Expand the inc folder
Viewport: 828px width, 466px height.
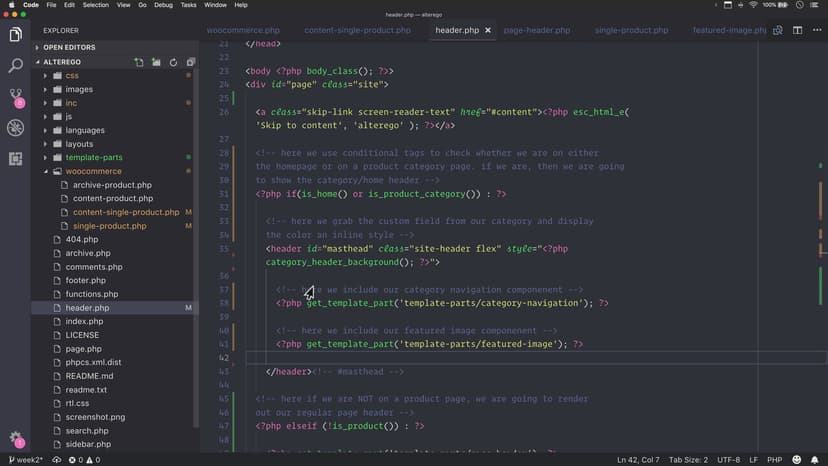click(x=71, y=103)
